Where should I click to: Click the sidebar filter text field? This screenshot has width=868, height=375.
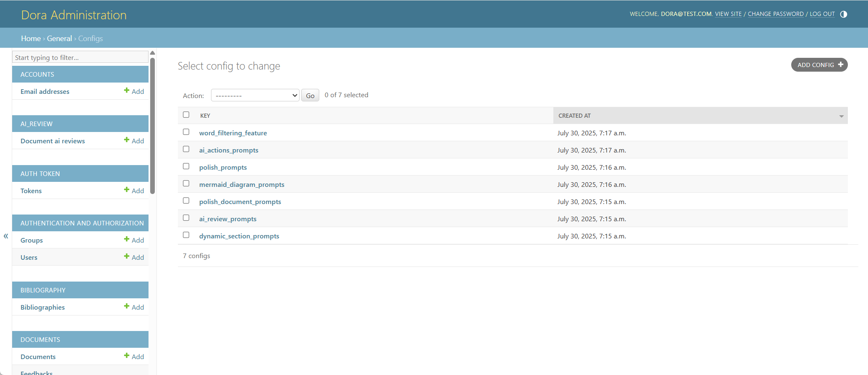[x=80, y=57]
